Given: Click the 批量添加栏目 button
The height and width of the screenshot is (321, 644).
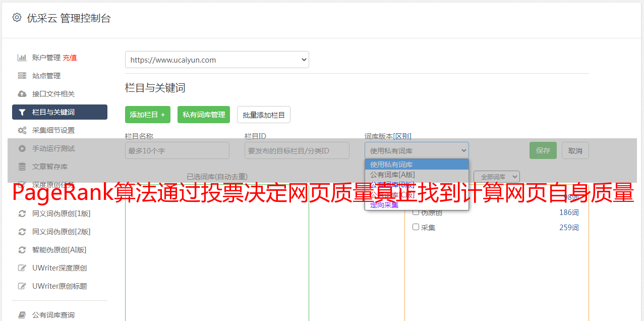Looking at the screenshot, I should pyautogui.click(x=264, y=115).
